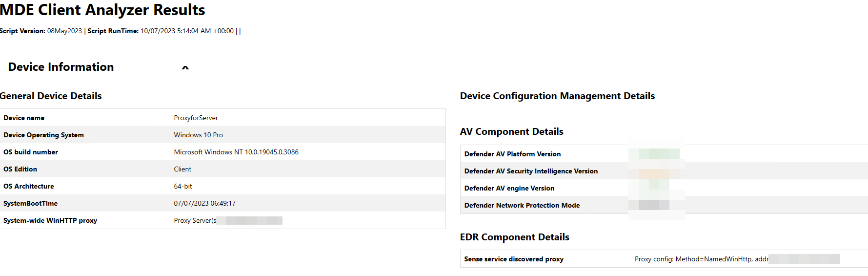Select the SystemBootTime value
Image resolution: width=868 pixels, height=276 pixels.
(x=204, y=203)
